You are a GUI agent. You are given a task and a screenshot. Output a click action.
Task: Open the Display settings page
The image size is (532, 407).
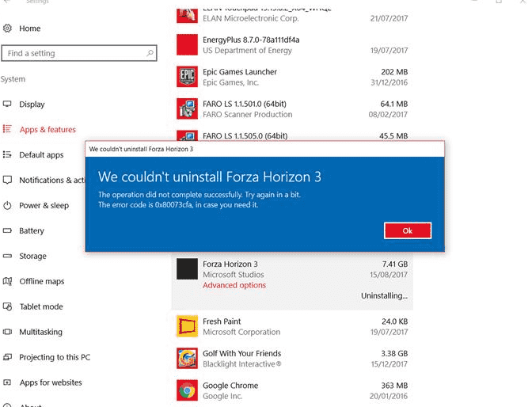point(32,105)
